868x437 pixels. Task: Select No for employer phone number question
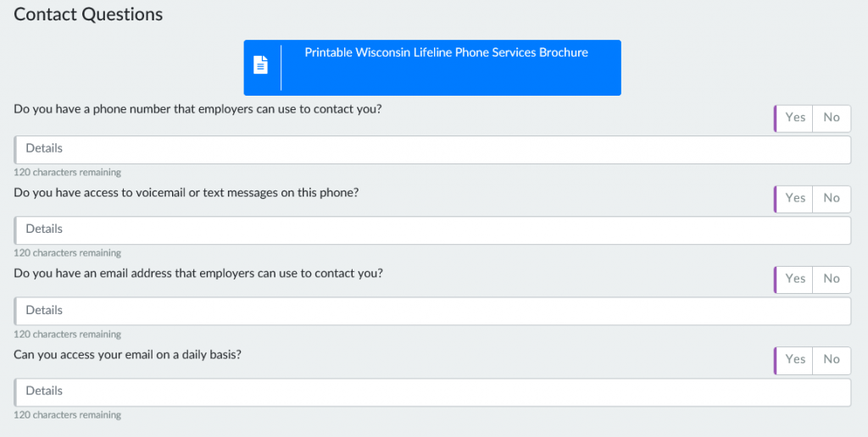point(832,118)
